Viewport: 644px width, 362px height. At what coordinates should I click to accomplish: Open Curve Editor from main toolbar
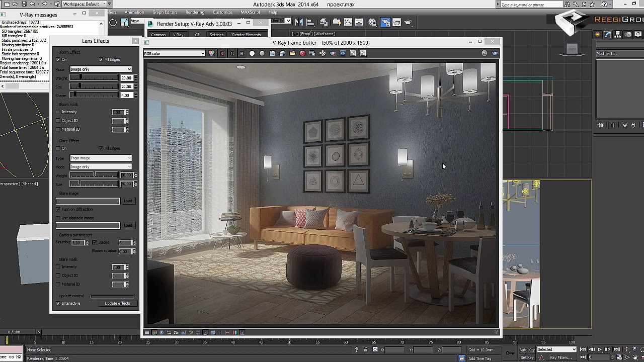(348, 22)
